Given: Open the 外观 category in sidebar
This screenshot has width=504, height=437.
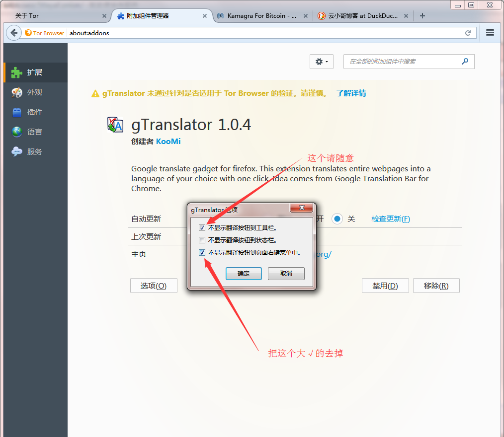Looking at the screenshot, I should [35, 92].
